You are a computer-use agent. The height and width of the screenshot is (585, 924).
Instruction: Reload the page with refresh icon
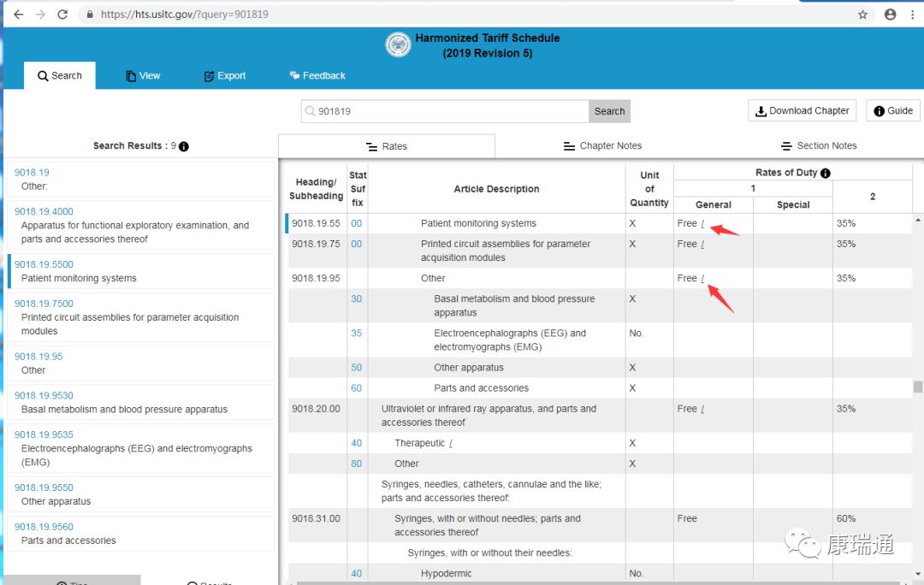click(x=62, y=15)
